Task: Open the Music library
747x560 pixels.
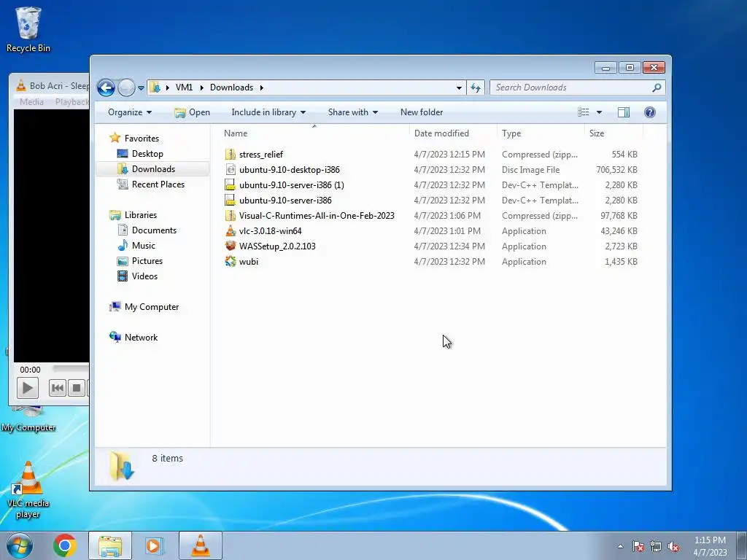Action: [143, 245]
